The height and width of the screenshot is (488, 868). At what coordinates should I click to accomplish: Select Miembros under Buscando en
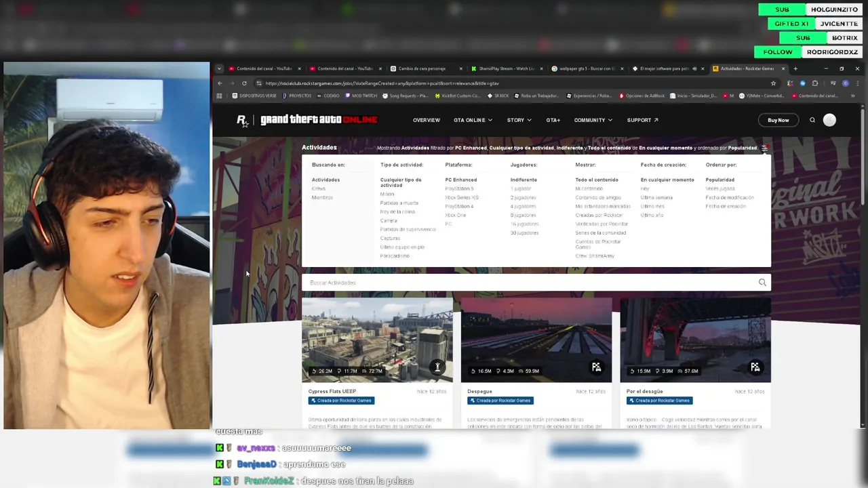[322, 197]
